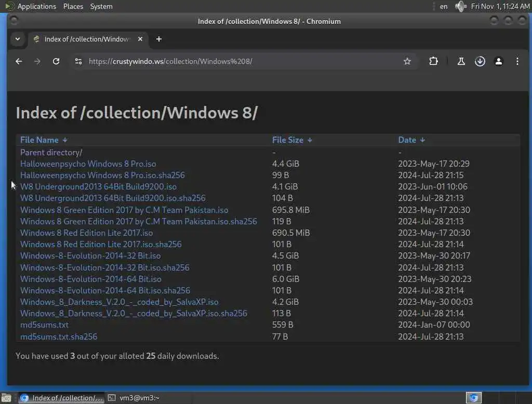Image resolution: width=532 pixels, height=404 pixels.
Task: Click the show desktop icon in bottom panel
Action: [x=6, y=398]
